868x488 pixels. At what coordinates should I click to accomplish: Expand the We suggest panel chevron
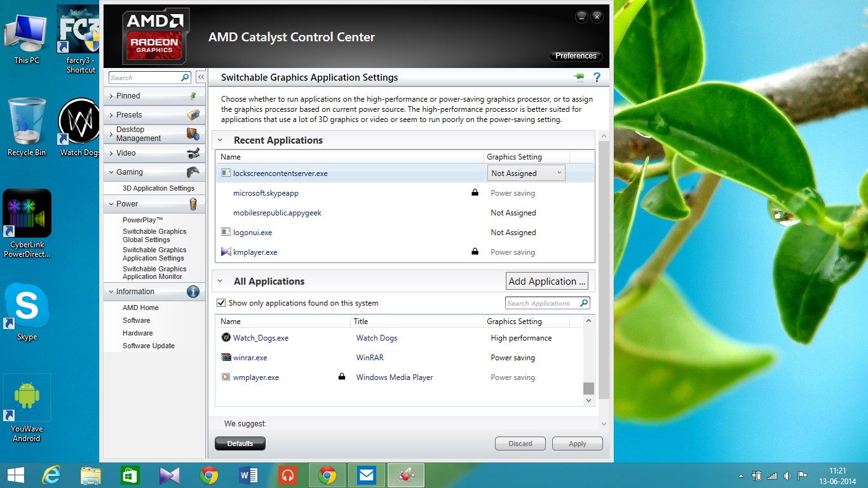603,424
